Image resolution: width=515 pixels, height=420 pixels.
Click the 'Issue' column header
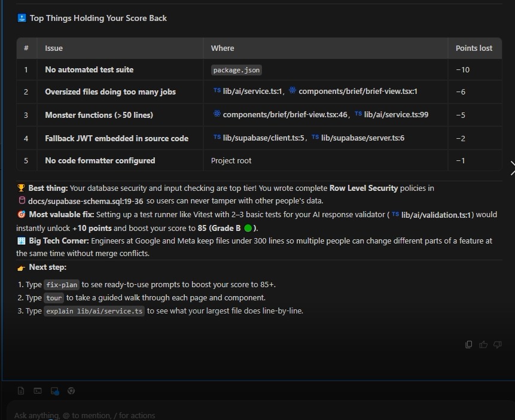[x=54, y=48]
